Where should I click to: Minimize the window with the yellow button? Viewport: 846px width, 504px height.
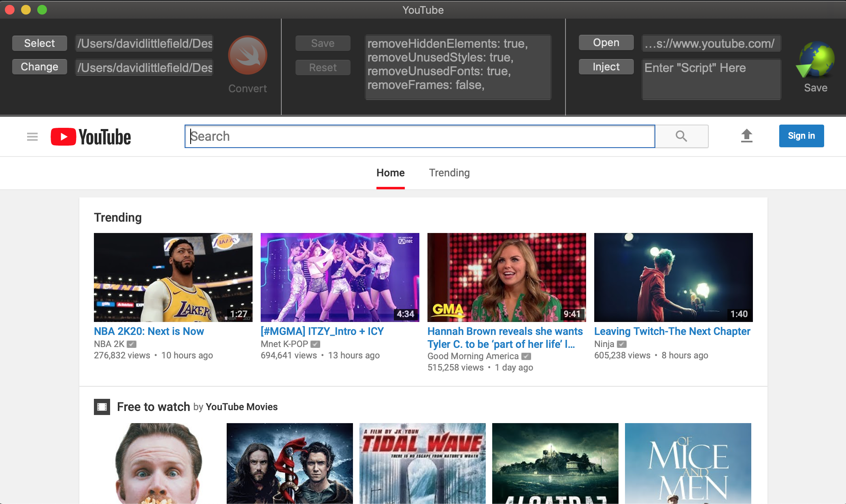coord(26,10)
